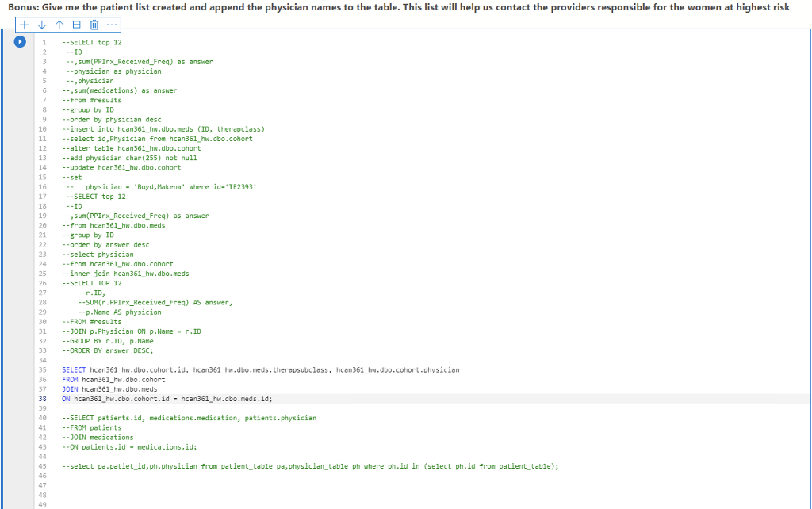
Task: Click the Bonus instruction heading text
Action: pyautogui.click(x=399, y=7)
